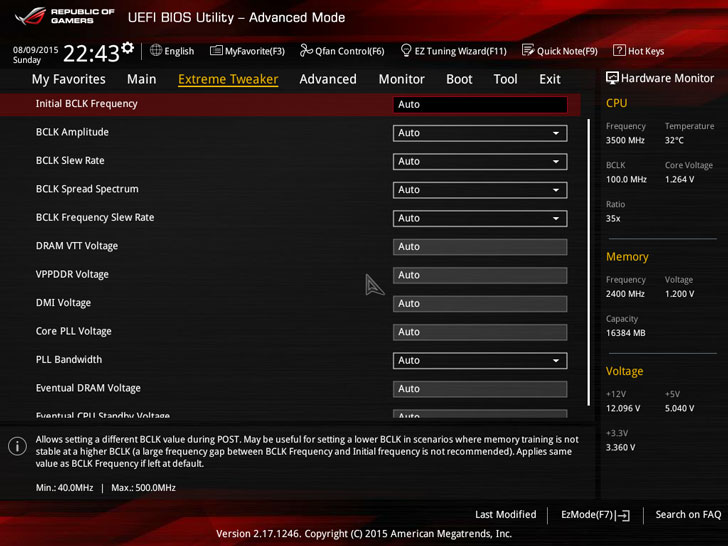Viewport: 728px width, 546px height.
Task: Select the BCLK Spread Spectrum label
Action: click(x=87, y=189)
